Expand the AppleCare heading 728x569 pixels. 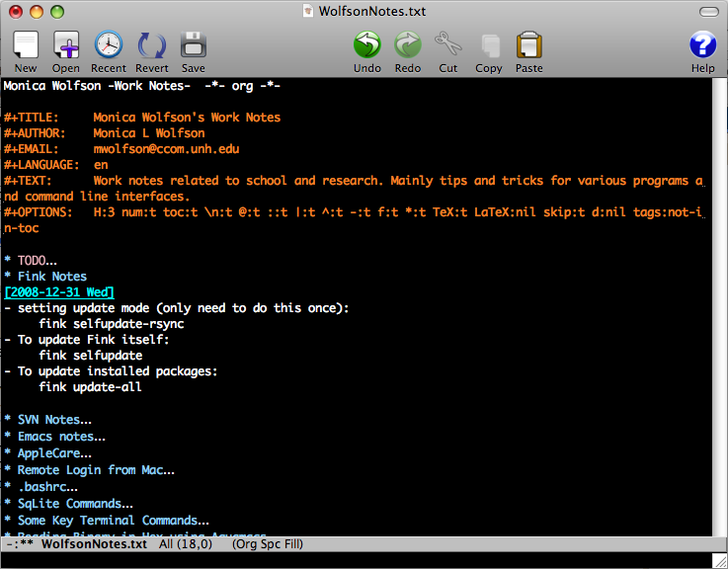point(47,453)
